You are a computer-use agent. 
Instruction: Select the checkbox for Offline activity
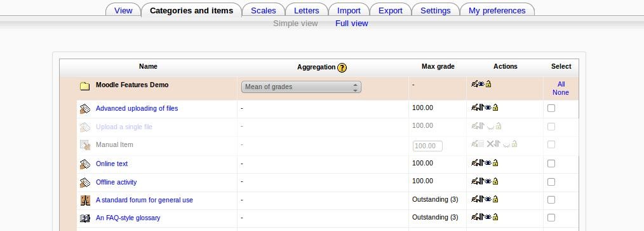tap(551, 182)
